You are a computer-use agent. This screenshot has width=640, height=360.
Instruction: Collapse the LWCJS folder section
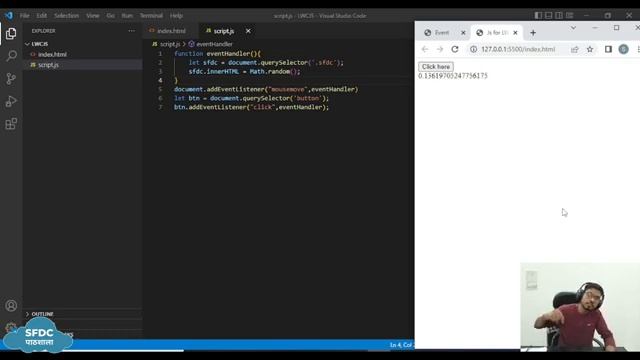coord(40,44)
